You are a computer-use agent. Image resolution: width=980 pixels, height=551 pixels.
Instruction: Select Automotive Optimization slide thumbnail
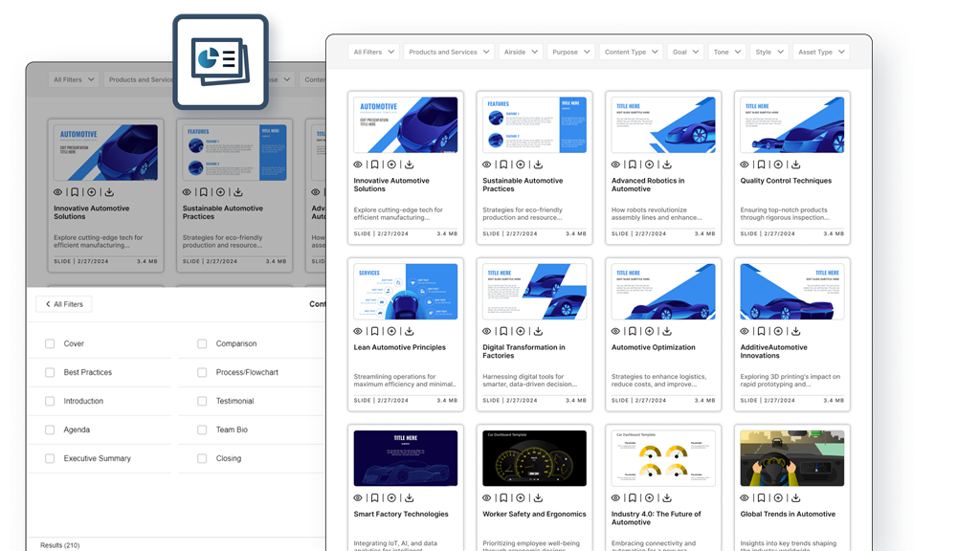point(663,291)
